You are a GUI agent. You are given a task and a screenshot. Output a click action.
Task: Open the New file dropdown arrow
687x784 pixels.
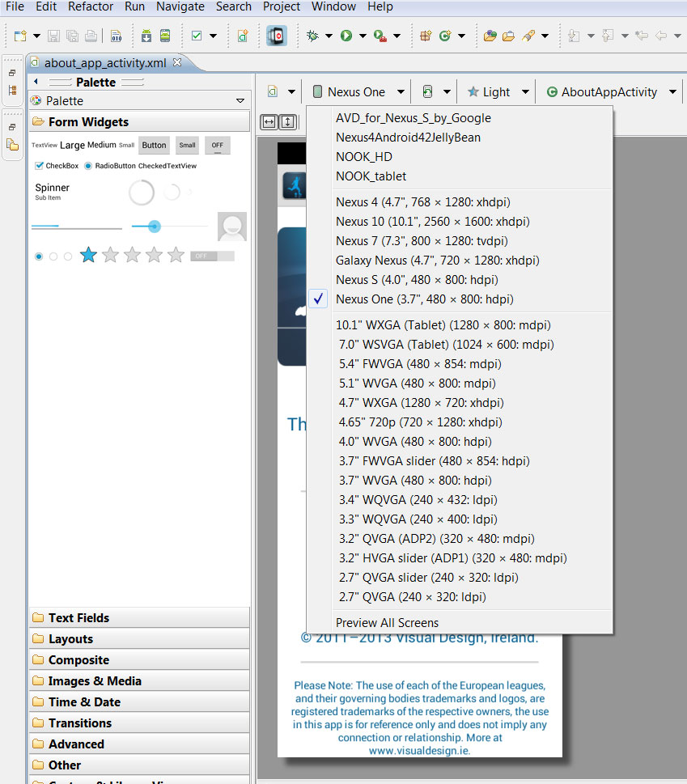pyautogui.click(x=36, y=36)
